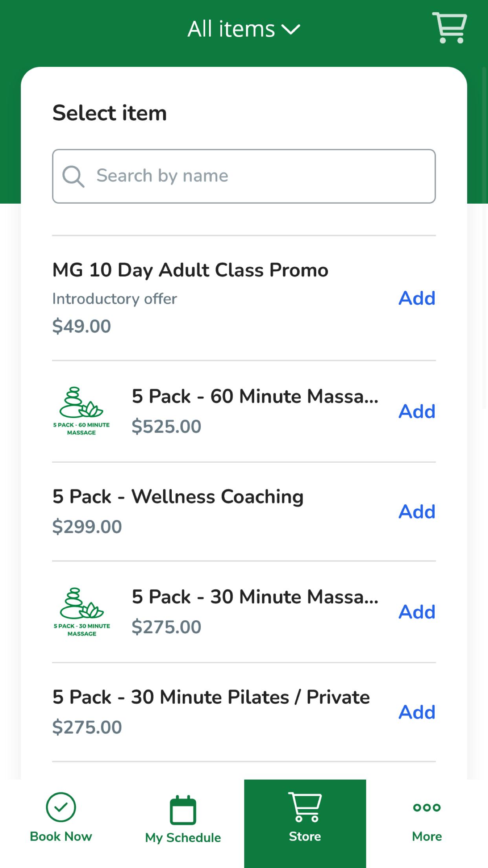Open the 5 Pack 60 Minute Massage thumbnail
Viewport: 488px width, 868px height.
[82, 411]
